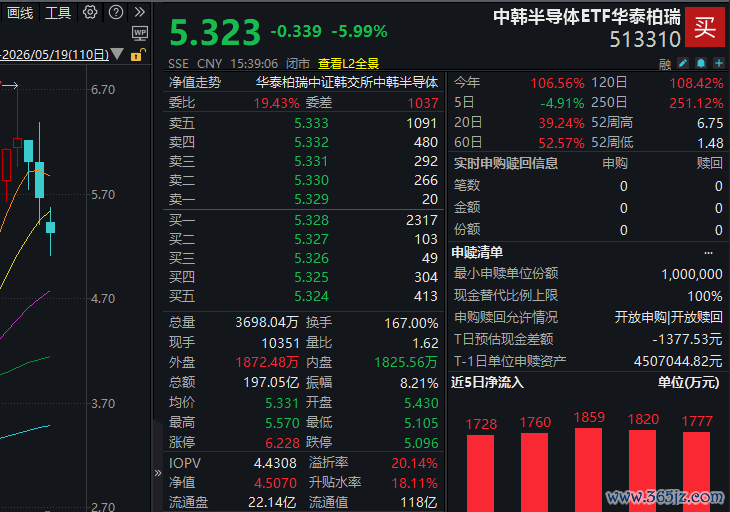Open the 工具 tools menu
Viewport: 730px width, 512px height.
pos(58,13)
